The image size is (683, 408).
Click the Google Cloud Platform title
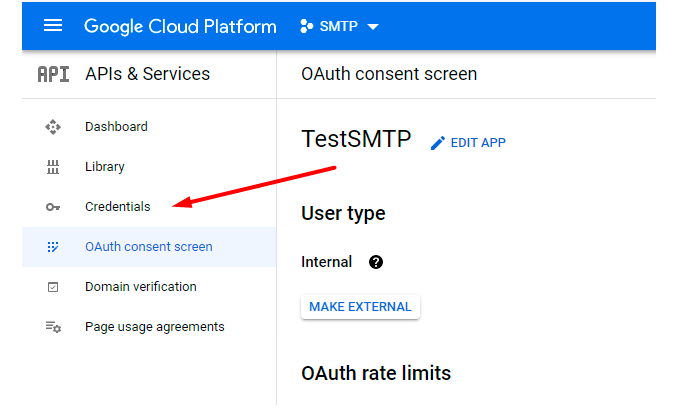click(x=180, y=27)
